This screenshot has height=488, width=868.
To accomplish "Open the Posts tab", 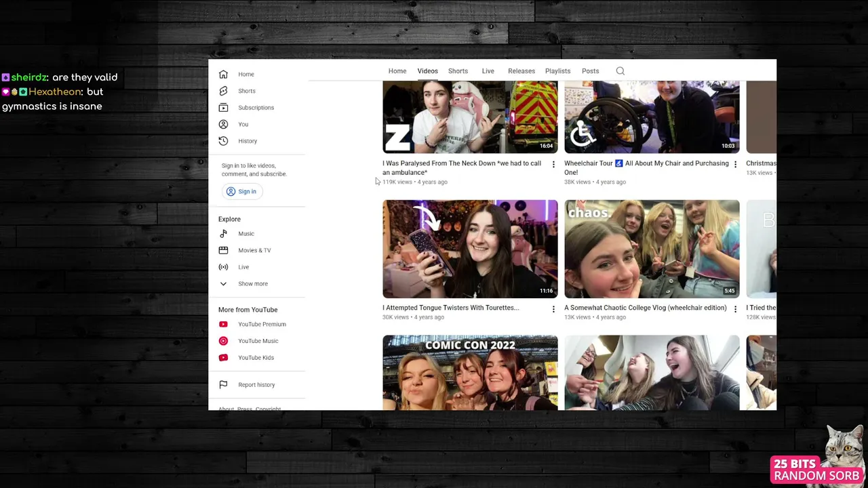I will click(590, 70).
